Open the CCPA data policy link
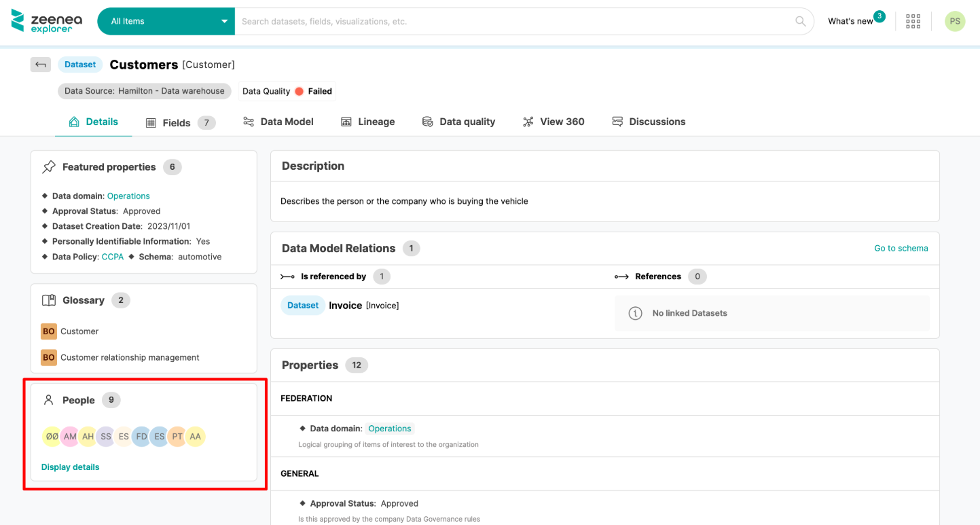 tap(112, 257)
